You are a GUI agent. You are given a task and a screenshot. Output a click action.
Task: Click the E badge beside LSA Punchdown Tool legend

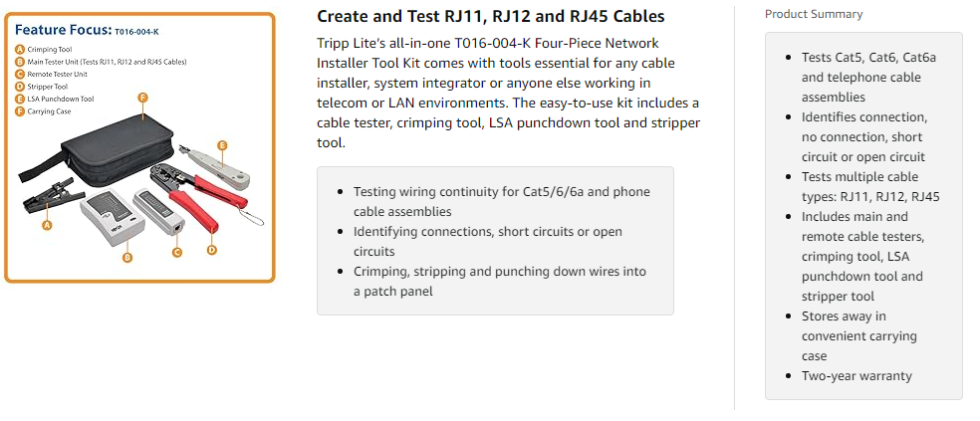click(19, 100)
